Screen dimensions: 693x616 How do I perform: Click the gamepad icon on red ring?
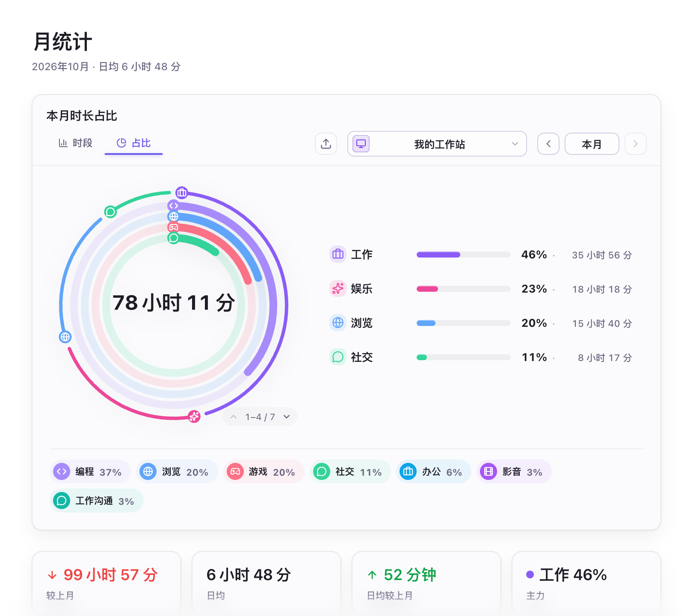pyautogui.click(x=173, y=227)
